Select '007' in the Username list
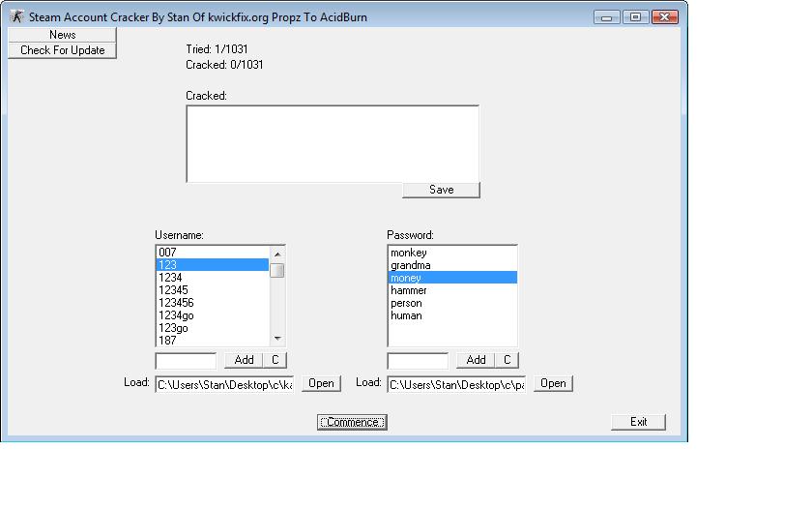 [x=212, y=253]
